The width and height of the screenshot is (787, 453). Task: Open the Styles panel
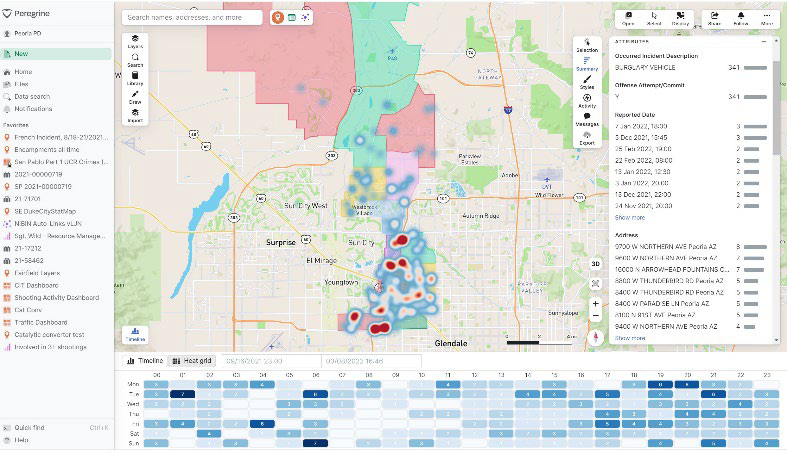[x=587, y=82]
